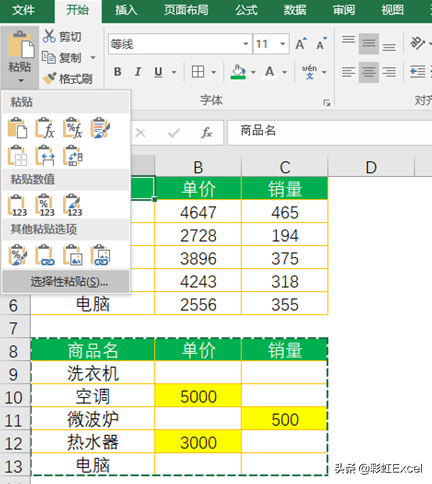Switch to the 页面布局 tab
Viewport: 432px width, 484px height.
tap(186, 10)
